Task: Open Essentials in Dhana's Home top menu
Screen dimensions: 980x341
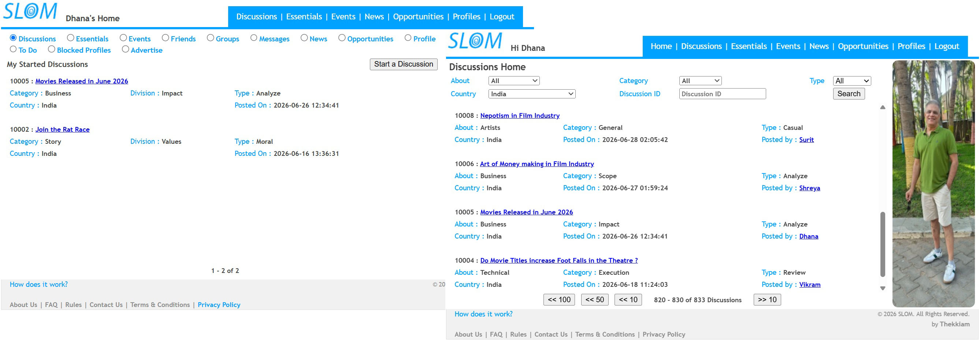Action: pos(304,17)
